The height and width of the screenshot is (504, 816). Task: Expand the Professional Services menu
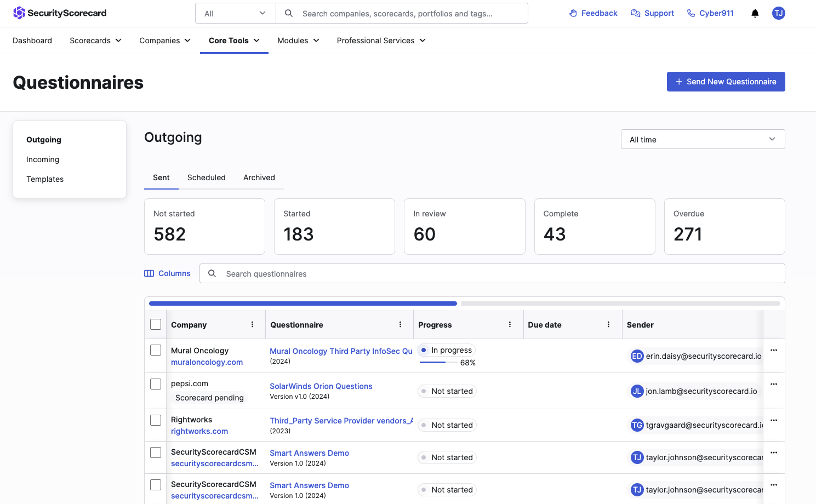click(381, 41)
